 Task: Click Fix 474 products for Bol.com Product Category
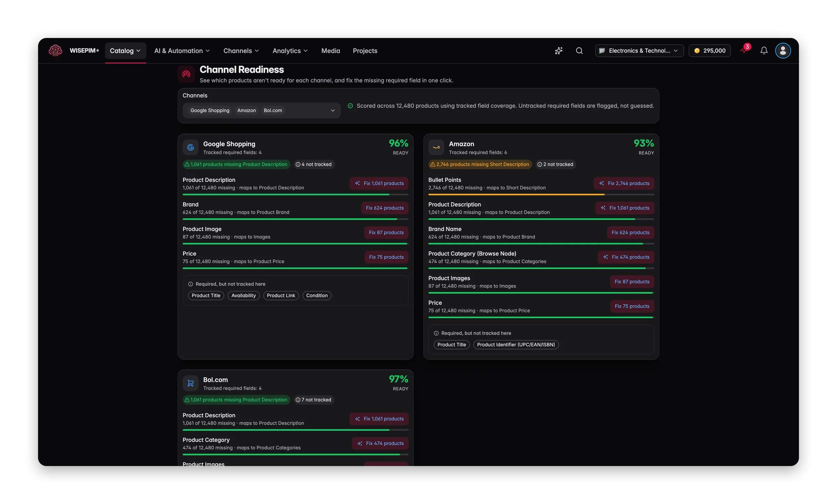tap(380, 443)
